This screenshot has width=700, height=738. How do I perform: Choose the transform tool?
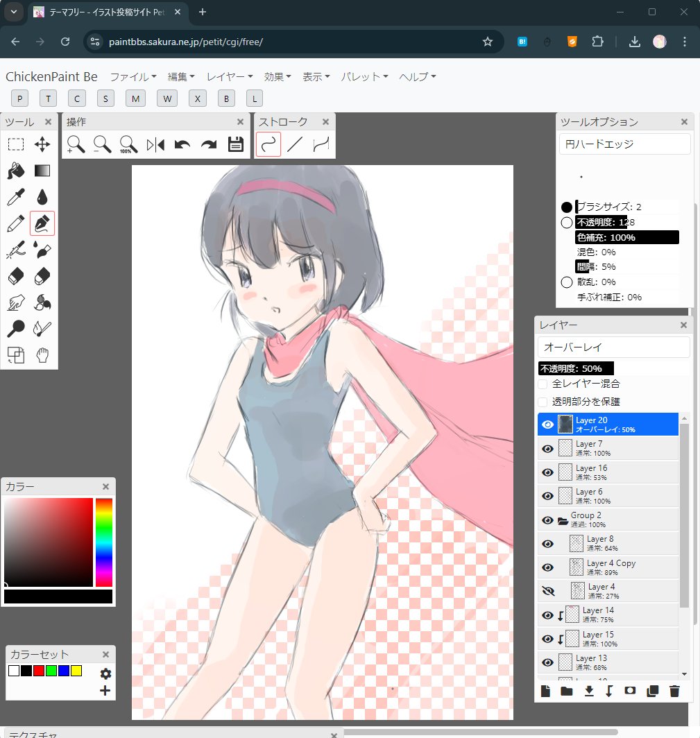(x=16, y=355)
